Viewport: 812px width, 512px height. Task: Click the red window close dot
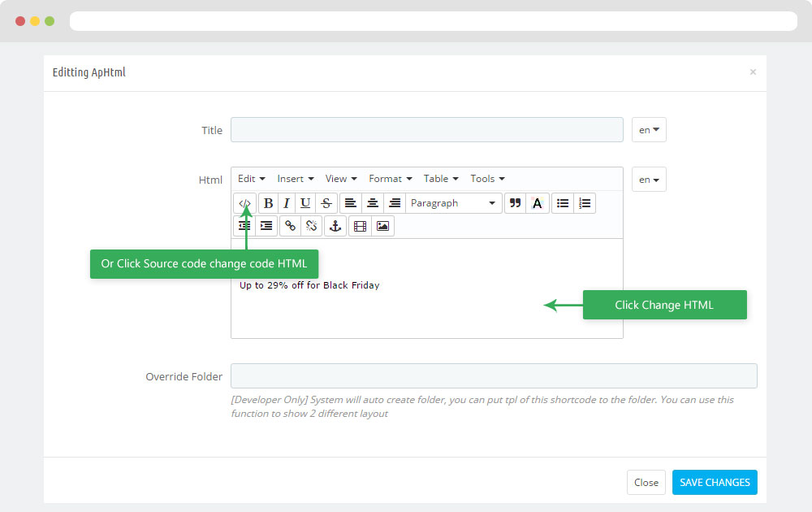(x=20, y=21)
